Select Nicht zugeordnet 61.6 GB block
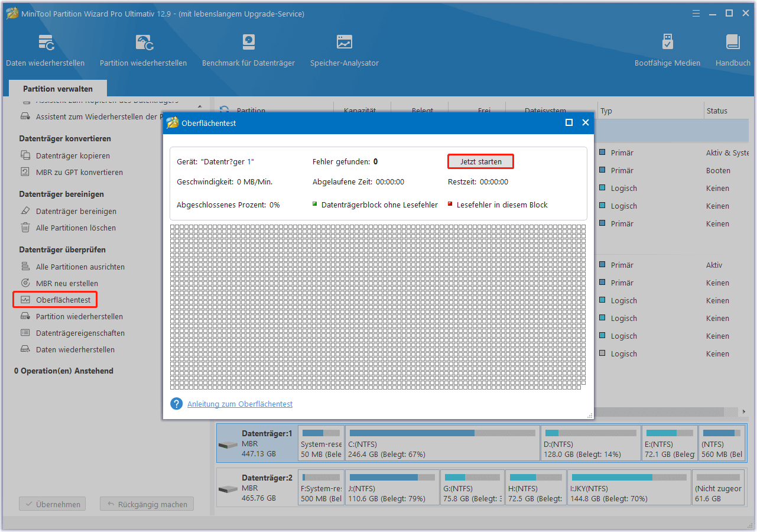The image size is (757, 532). pos(719,488)
